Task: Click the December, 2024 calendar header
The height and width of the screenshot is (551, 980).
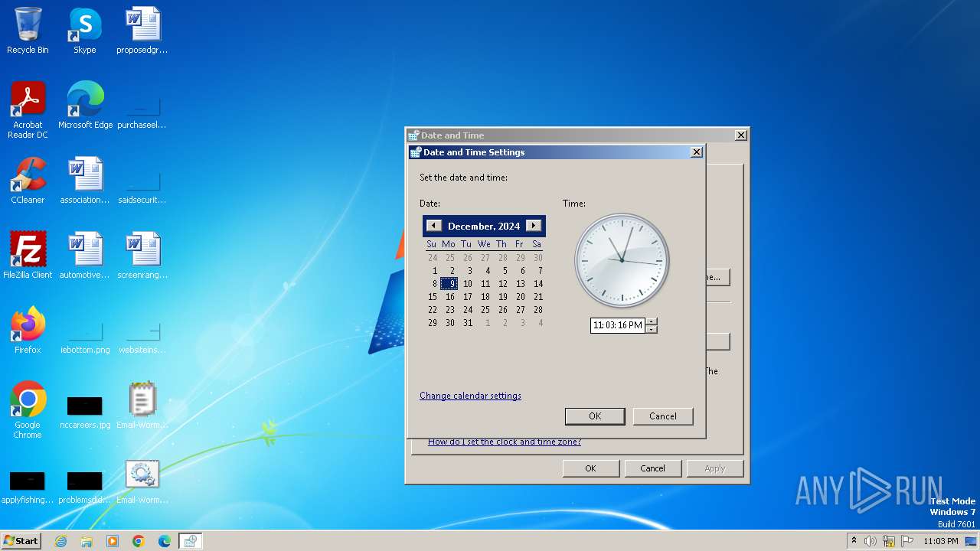Action: coord(484,226)
